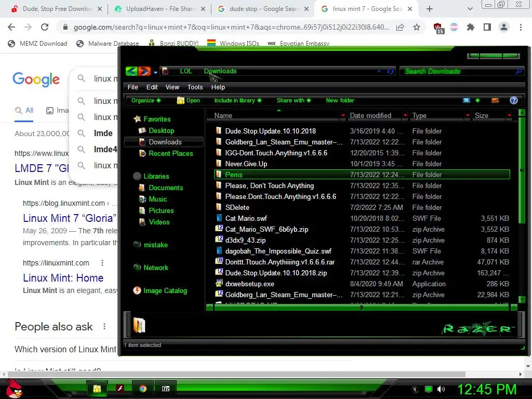Open Chrome's three-dot menu
This screenshot has width=532, height=399.
pos(521,27)
